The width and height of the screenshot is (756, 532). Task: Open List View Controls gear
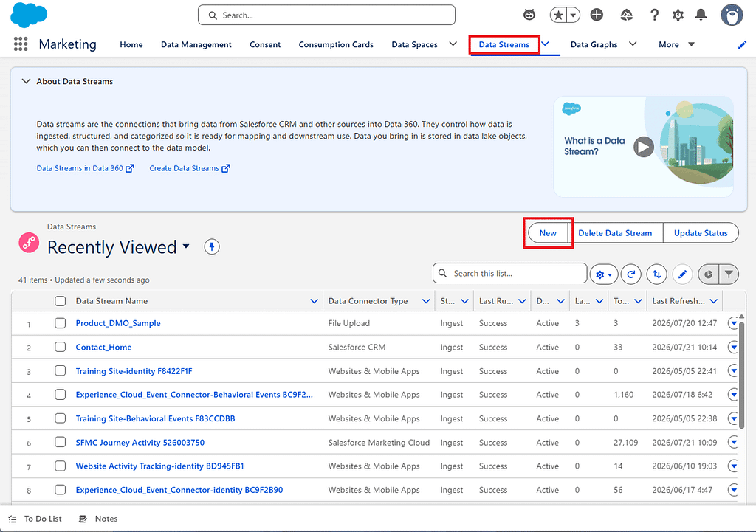click(604, 274)
